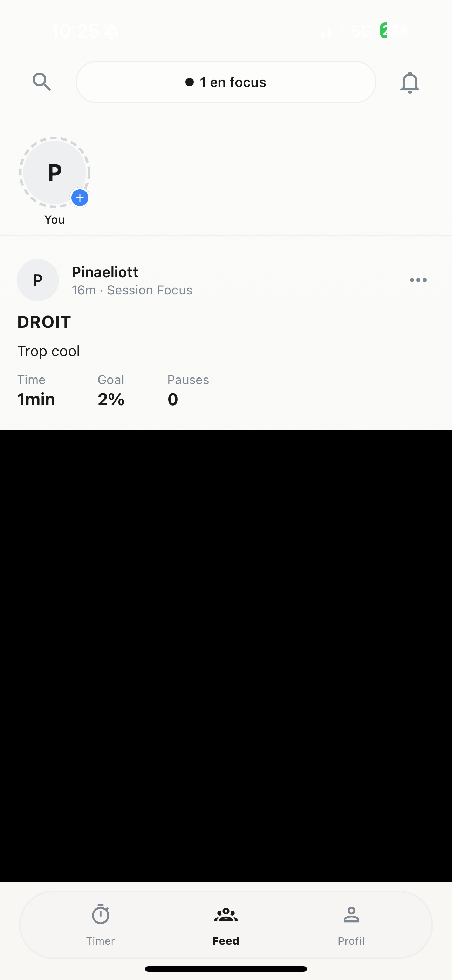Screen dimensions: 452x980
Task: Tap the Pauses 0 stat
Action: point(188,391)
